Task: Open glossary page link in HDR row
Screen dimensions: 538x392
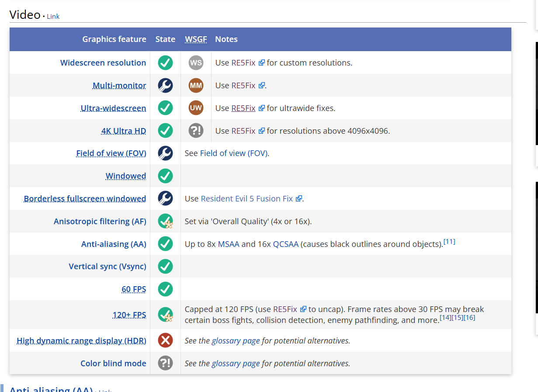Action: click(236, 340)
